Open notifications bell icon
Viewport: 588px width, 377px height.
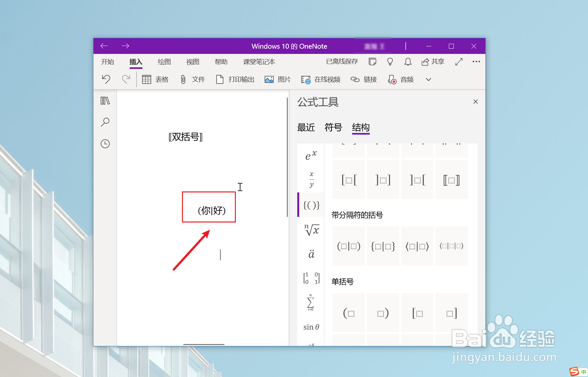408,61
